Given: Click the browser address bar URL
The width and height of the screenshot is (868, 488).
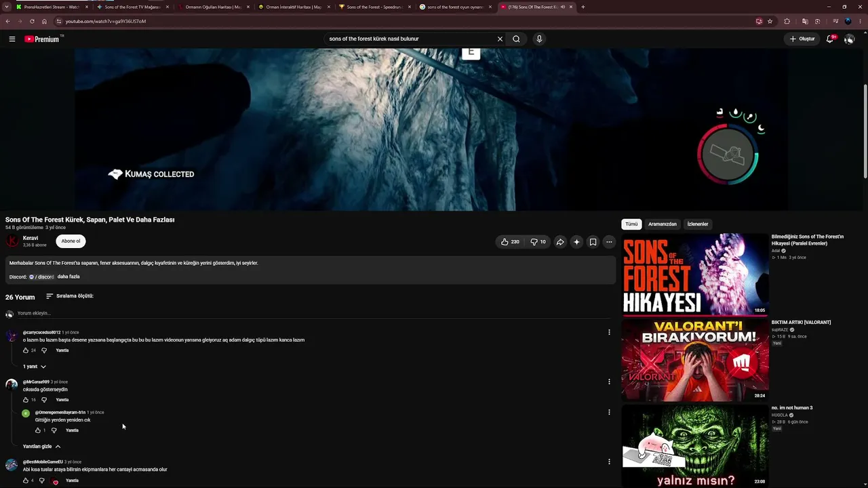Looking at the screenshot, I should pos(106,21).
